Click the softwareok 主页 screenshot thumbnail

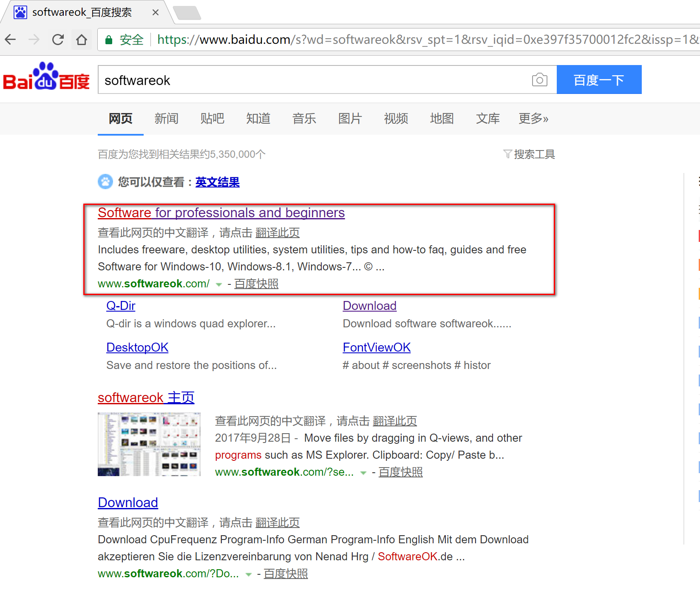point(149,444)
